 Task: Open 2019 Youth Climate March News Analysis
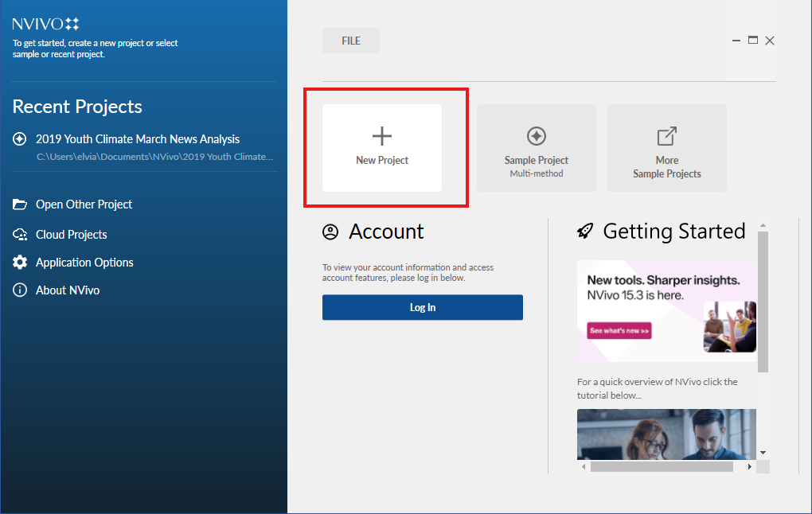click(x=138, y=139)
